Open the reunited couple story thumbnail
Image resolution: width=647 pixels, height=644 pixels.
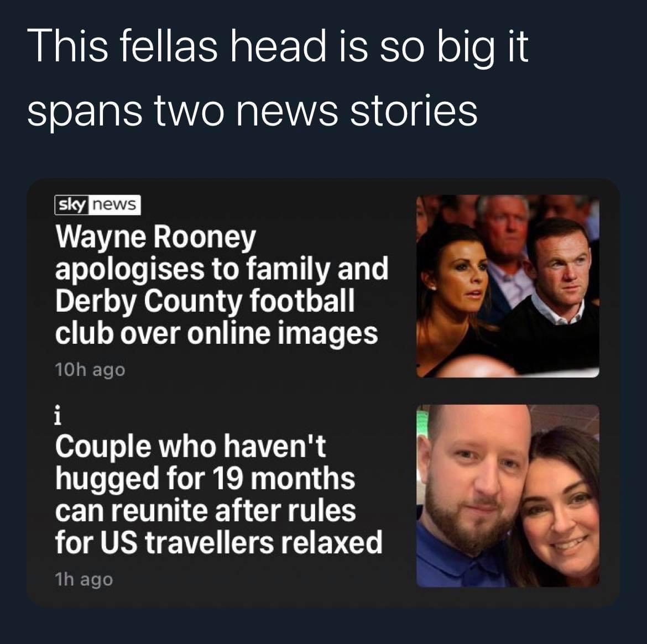point(508,495)
